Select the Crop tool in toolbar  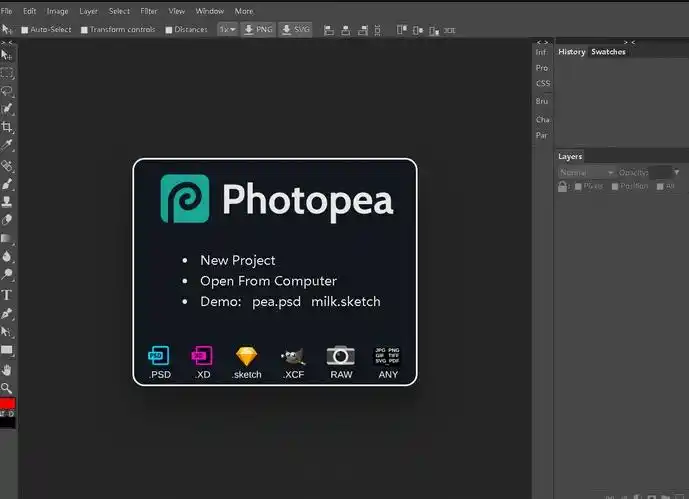[x=7, y=127]
